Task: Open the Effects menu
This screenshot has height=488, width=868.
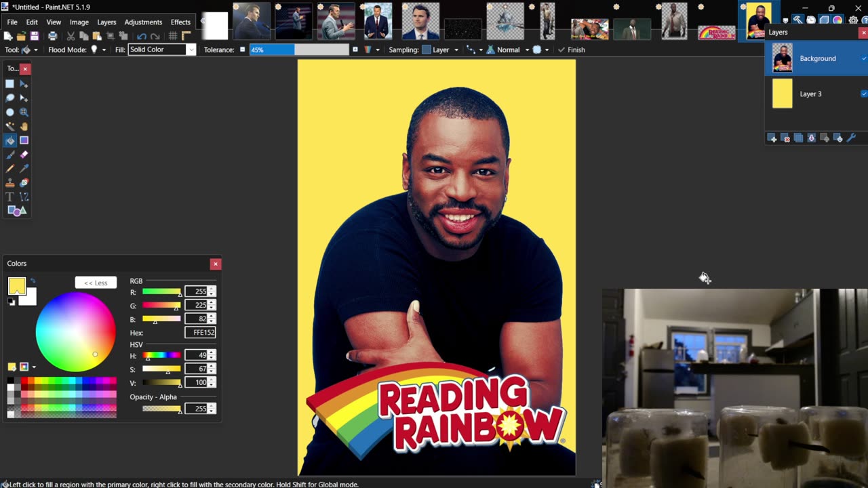Action: pos(180,22)
